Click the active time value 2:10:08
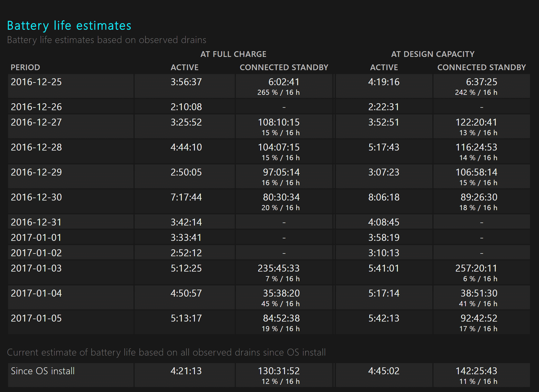539x392 pixels. pos(186,107)
